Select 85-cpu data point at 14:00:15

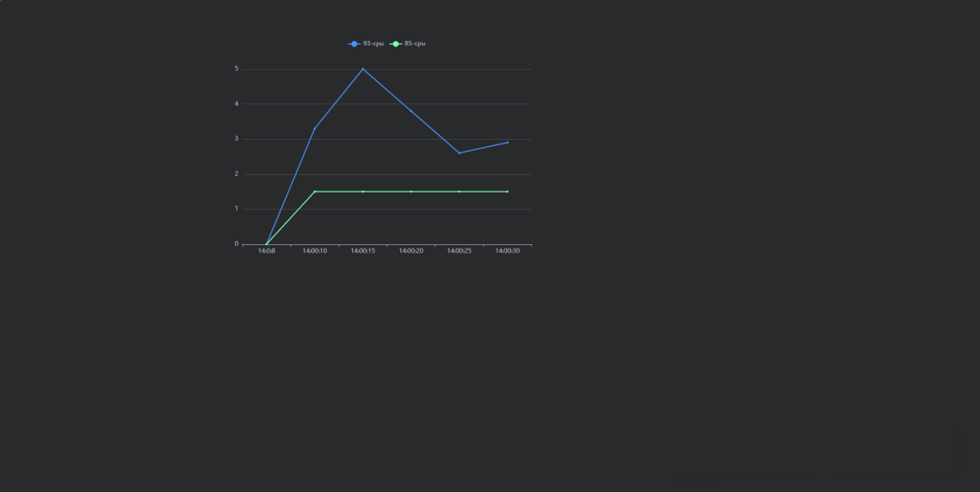coord(363,192)
